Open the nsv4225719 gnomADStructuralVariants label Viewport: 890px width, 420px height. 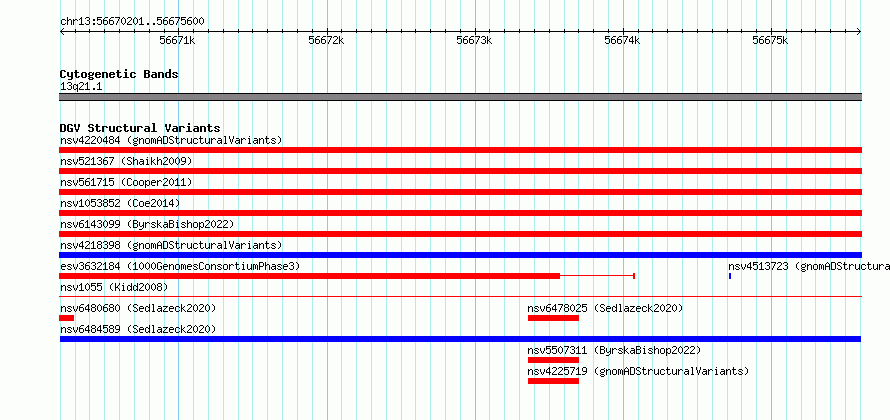click(638, 371)
